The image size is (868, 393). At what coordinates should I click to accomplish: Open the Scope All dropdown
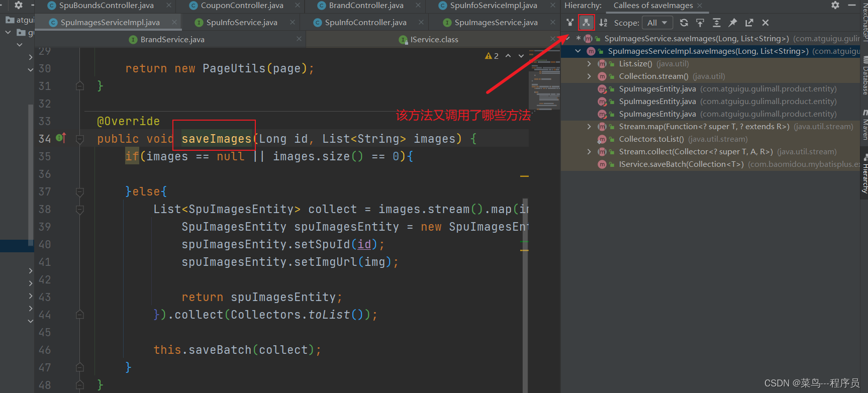657,23
